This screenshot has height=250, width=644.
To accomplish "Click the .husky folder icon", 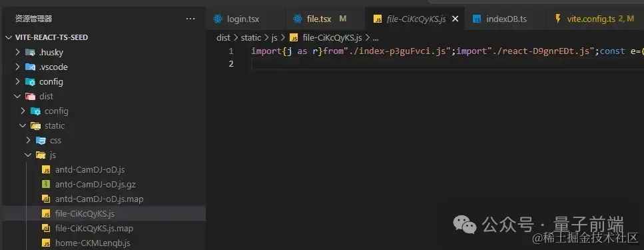I will (30, 52).
